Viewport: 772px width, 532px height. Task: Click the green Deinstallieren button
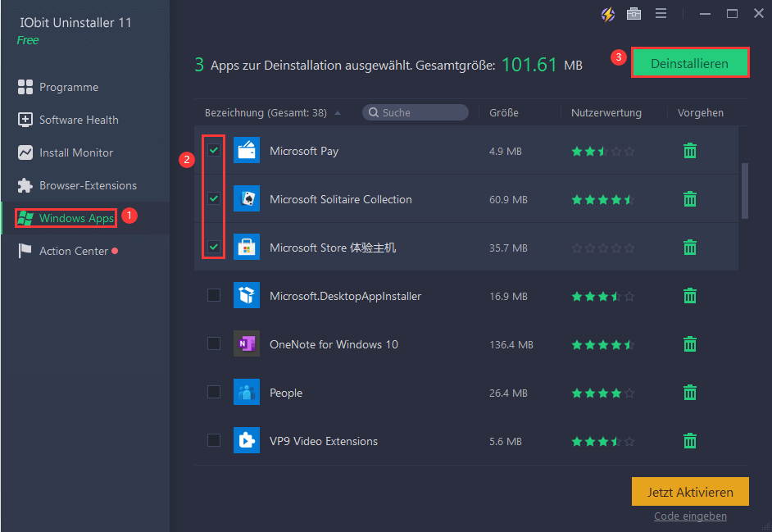tap(690, 62)
